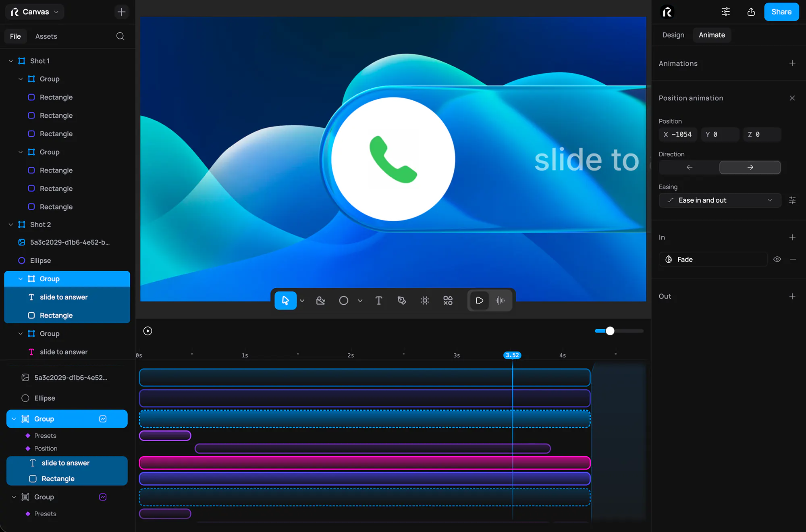Click the 3.52 playhead marker
This screenshot has height=532, width=806.
[512, 355]
